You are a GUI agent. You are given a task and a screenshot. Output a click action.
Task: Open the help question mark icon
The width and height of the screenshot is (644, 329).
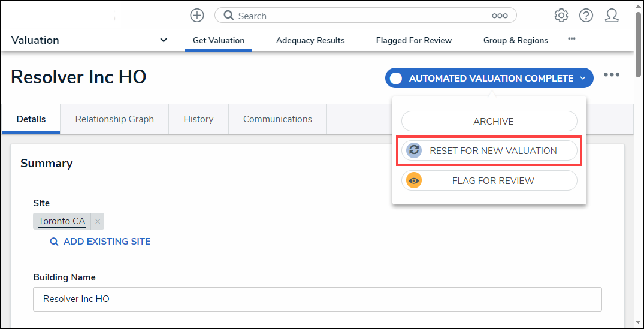point(586,16)
